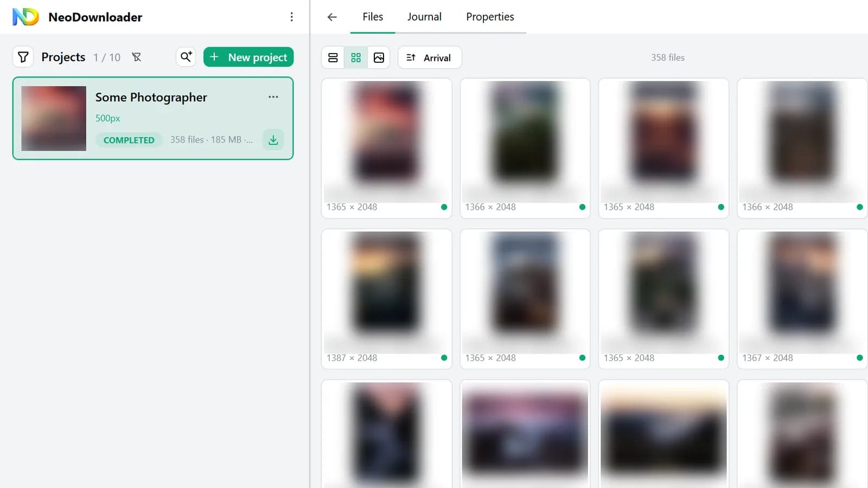Start download for Some Photographer project
This screenshot has width=868, height=488.
point(273,140)
